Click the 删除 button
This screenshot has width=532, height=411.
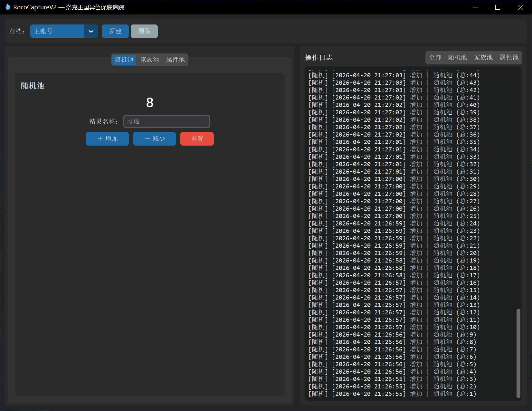[144, 31]
